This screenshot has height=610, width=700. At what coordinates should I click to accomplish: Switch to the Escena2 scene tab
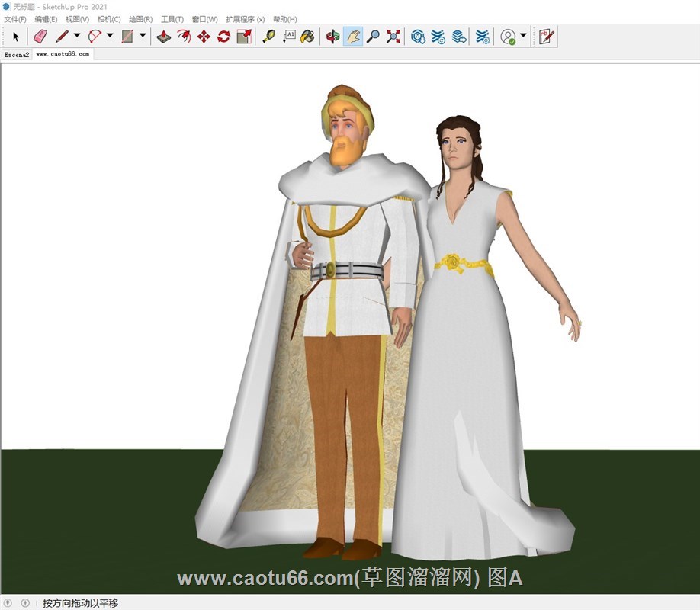tap(17, 55)
